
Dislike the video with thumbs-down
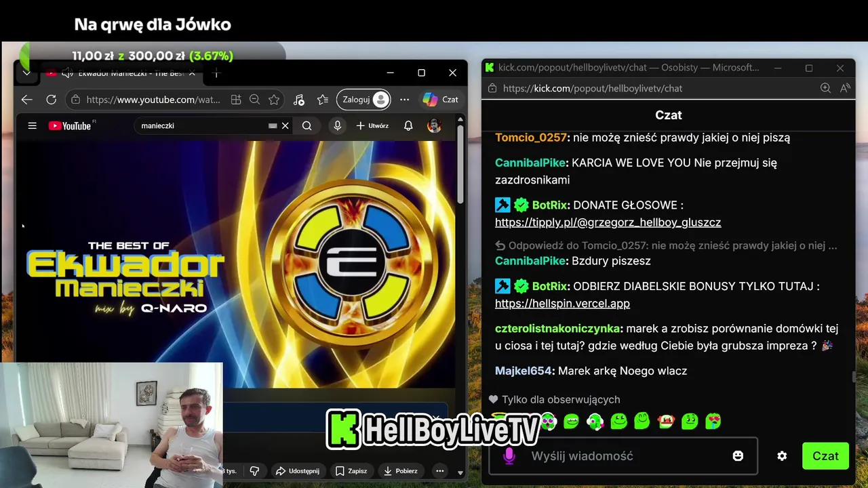255,470
